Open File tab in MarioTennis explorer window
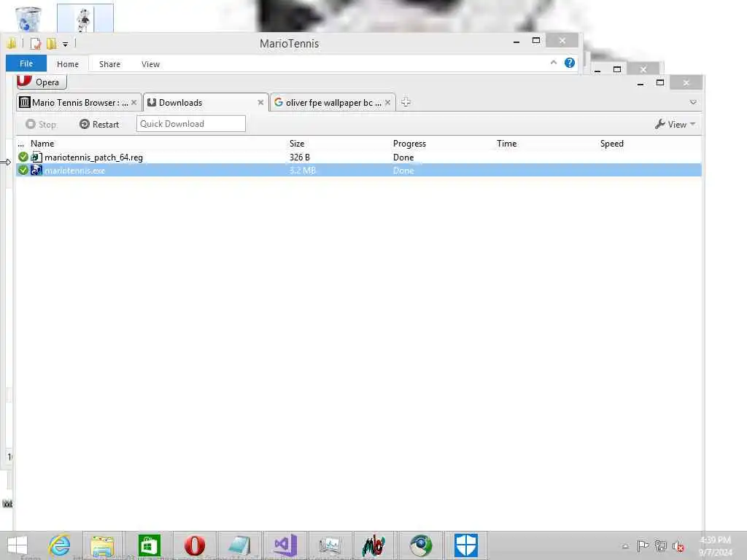The height and width of the screenshot is (560, 747). click(x=26, y=63)
